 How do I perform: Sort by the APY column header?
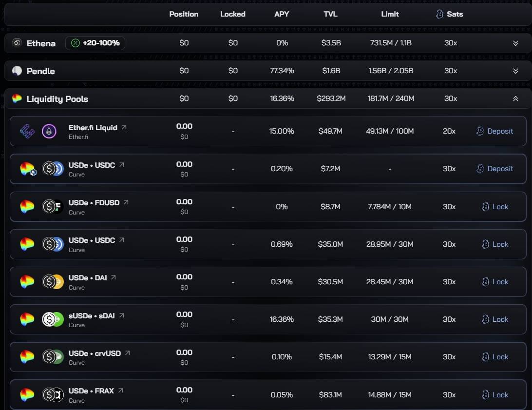point(282,14)
